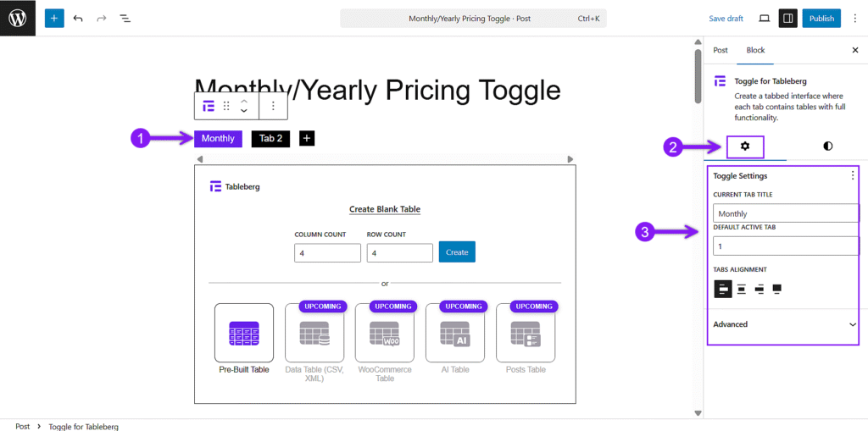The height and width of the screenshot is (431, 868).
Task: Move block up or down arrows
Action: click(x=243, y=106)
